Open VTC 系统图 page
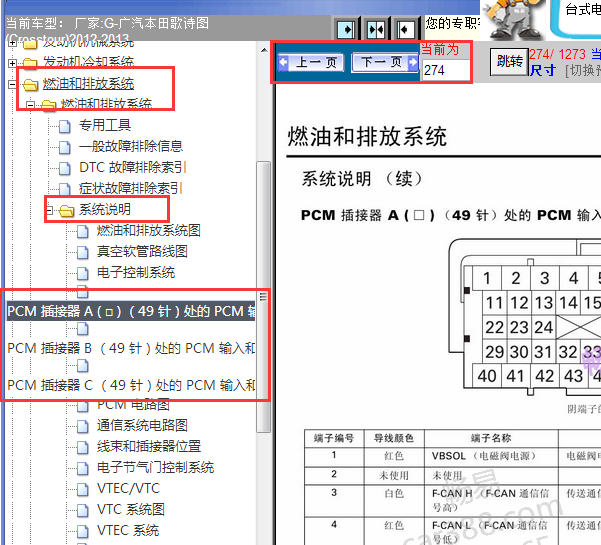The height and width of the screenshot is (545, 601). (x=131, y=509)
